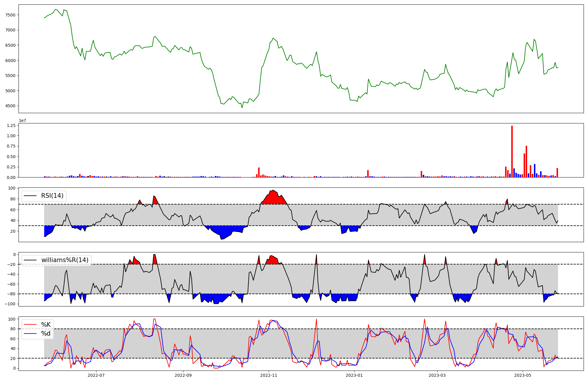Click the 1.25 volume axis tick label
This screenshot has width=588, height=382.
(11, 125)
